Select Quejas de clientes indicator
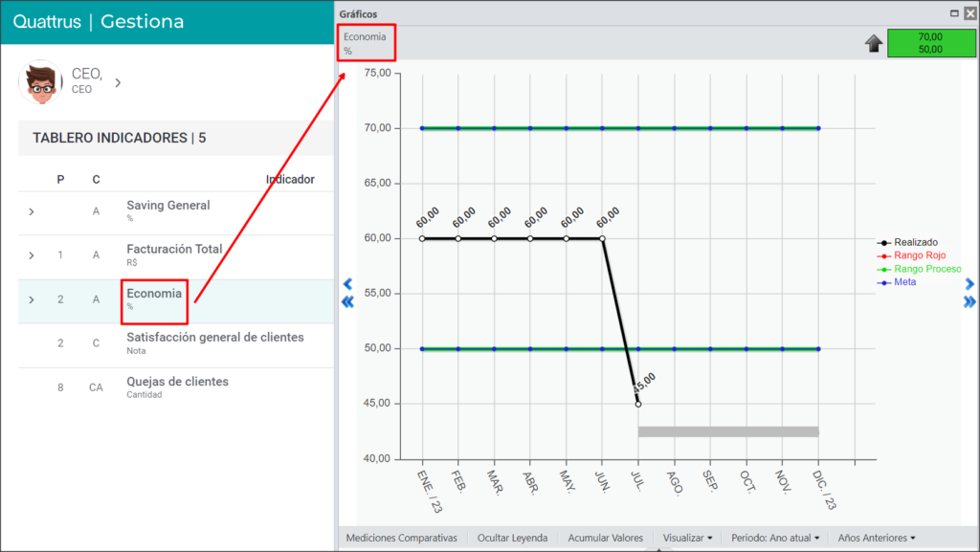 177,382
